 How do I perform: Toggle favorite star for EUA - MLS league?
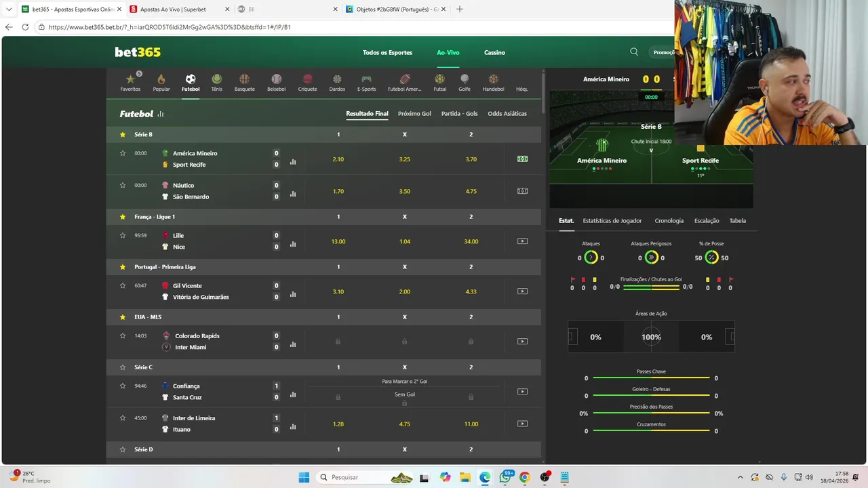pyautogui.click(x=123, y=317)
